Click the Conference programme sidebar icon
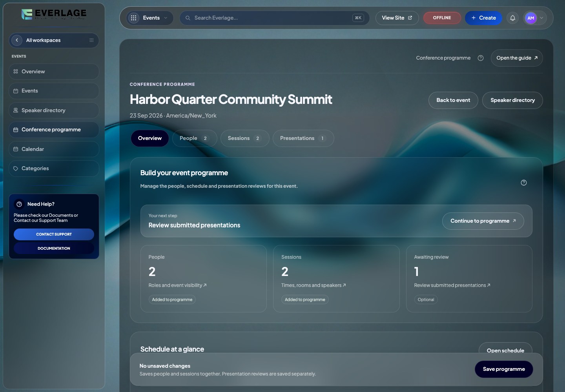The height and width of the screenshot is (392, 565). [16, 130]
